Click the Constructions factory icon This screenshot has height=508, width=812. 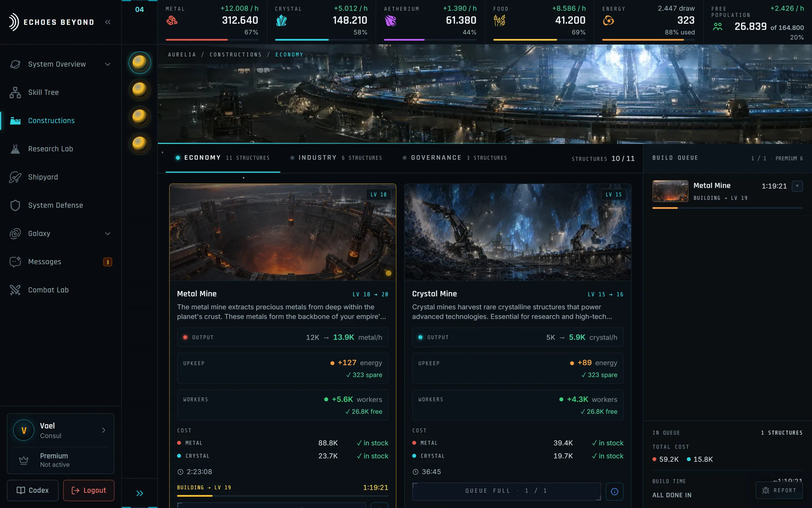[x=15, y=121]
